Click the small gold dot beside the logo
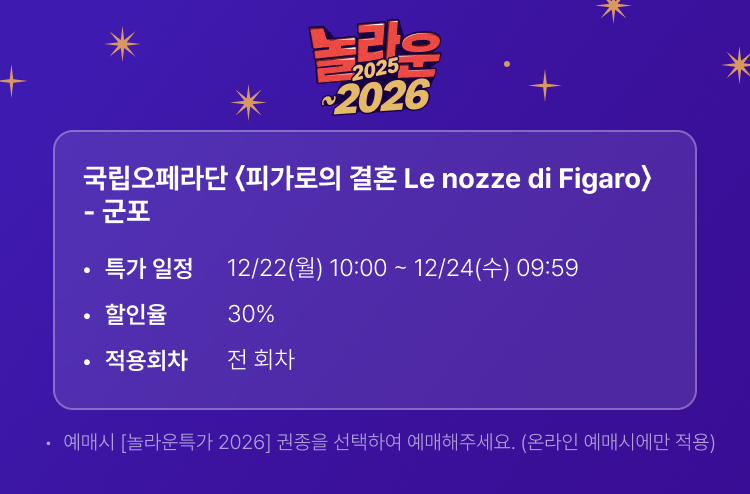This screenshot has height=494, width=750. (x=507, y=63)
